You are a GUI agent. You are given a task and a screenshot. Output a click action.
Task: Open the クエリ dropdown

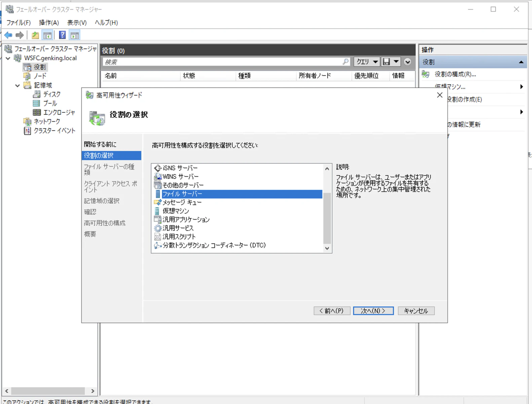tap(367, 62)
